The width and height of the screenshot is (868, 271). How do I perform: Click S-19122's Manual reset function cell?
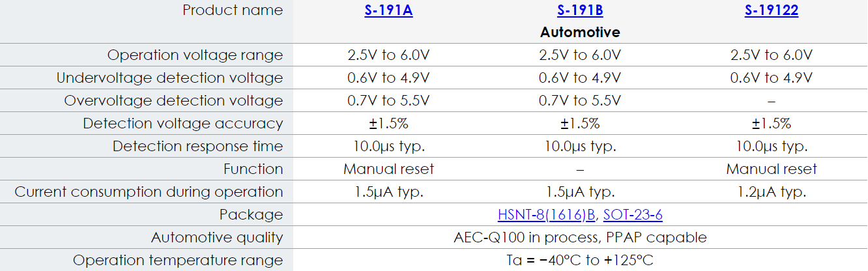[771, 169]
